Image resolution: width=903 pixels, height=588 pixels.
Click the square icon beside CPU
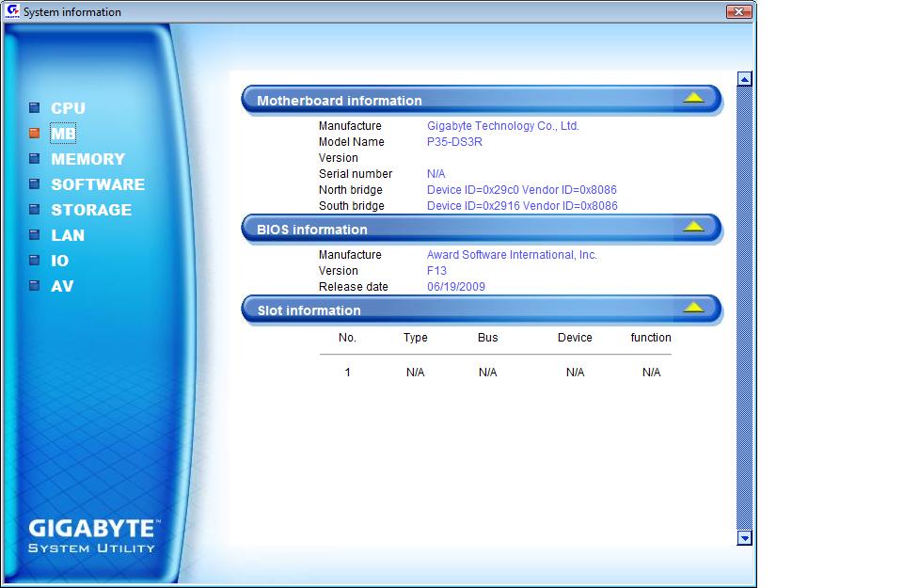[35, 108]
